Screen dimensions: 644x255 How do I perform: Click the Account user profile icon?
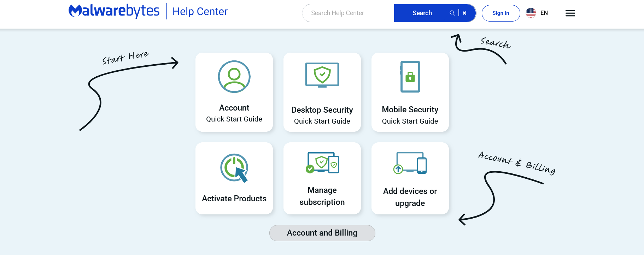[234, 77]
